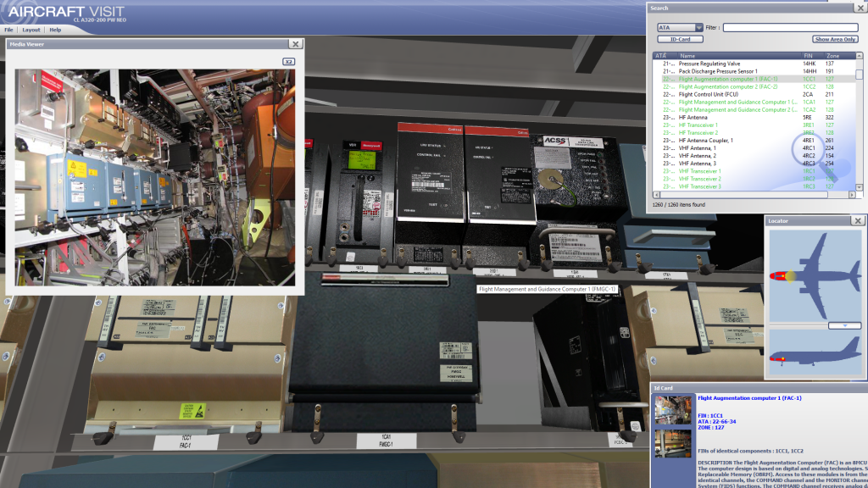Select the VHF Antenna, 1 row
The image size is (868, 488).
tap(755, 148)
